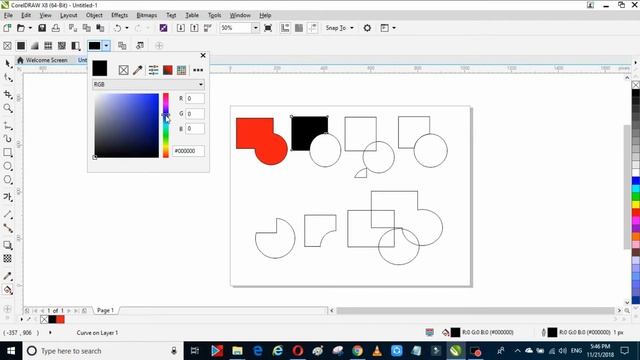Show color palettes in the fill popup
Viewport: 640px width, 360px height.
click(182, 70)
